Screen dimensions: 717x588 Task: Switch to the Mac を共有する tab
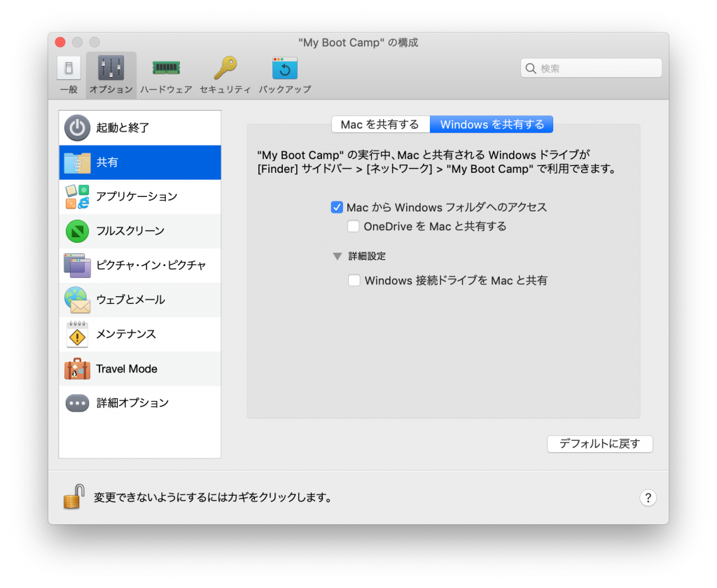coord(380,125)
